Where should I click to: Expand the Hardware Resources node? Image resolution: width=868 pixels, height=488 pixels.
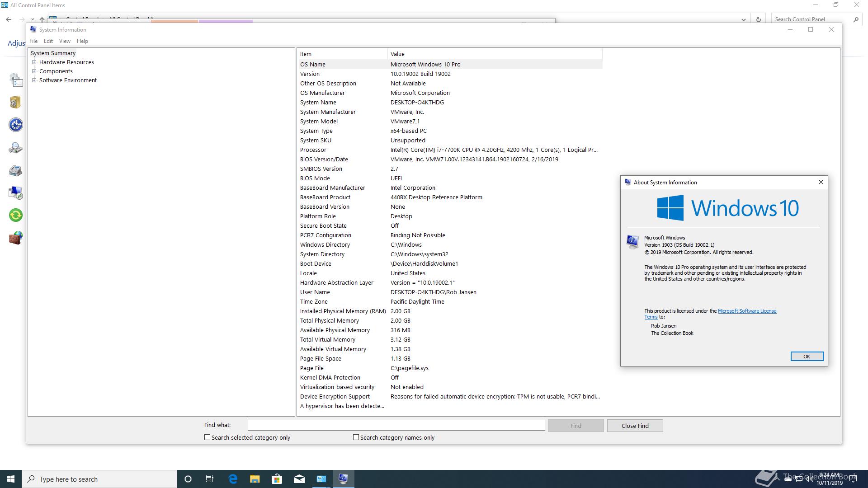pyautogui.click(x=34, y=62)
